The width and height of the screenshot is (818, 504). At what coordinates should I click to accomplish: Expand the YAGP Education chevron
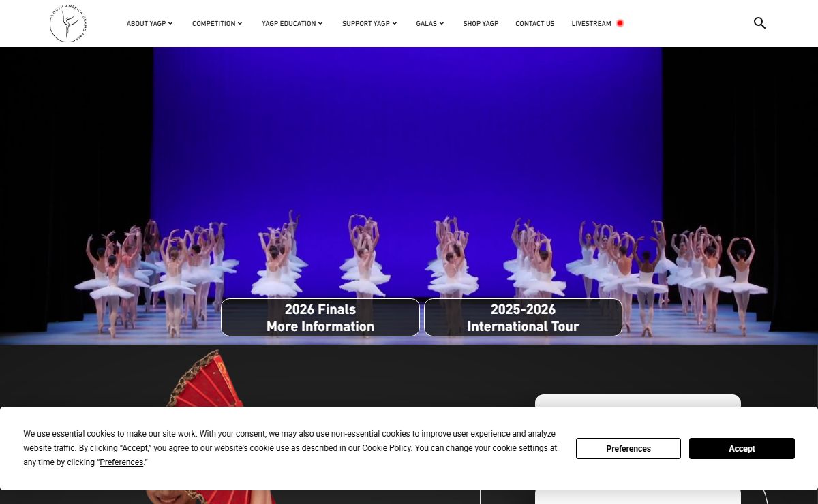point(321,23)
